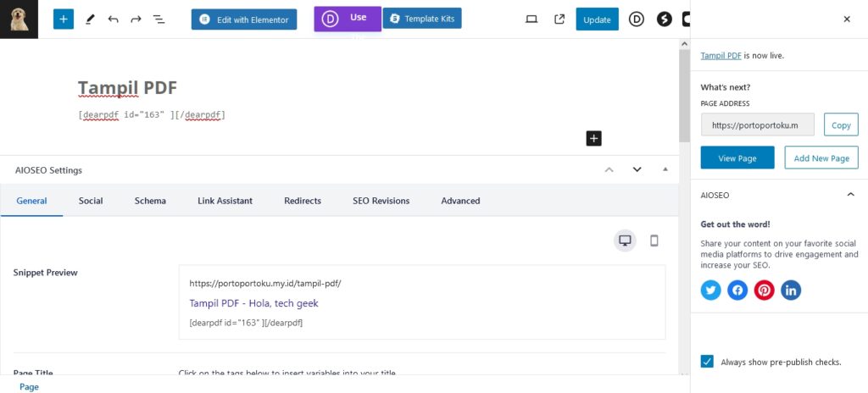
Task: Click the purple Divi Use button
Action: pos(348,19)
